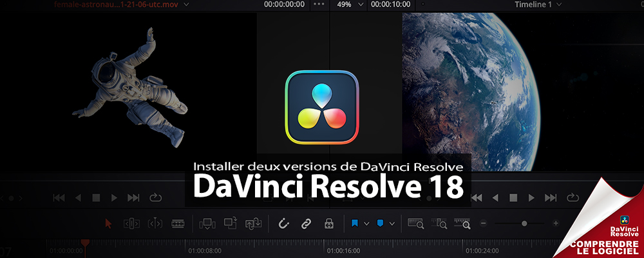Screen dimensions: 644x258
Task: Stop playback in the source viewer
Action: [x=96, y=198]
